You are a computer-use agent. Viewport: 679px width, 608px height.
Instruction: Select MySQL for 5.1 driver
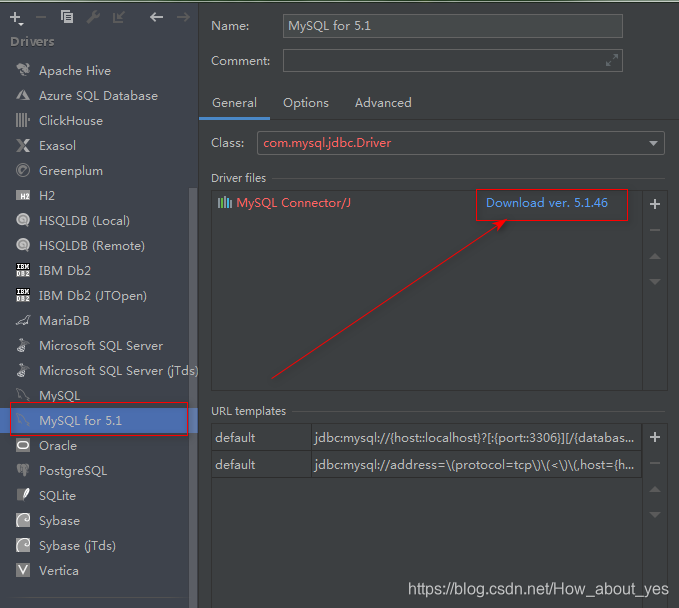pos(99,420)
